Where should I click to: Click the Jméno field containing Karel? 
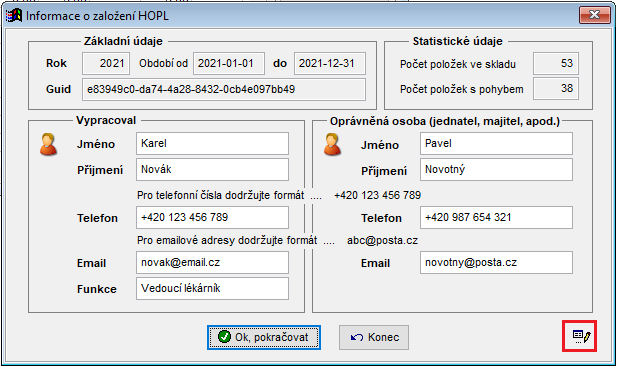pos(212,144)
